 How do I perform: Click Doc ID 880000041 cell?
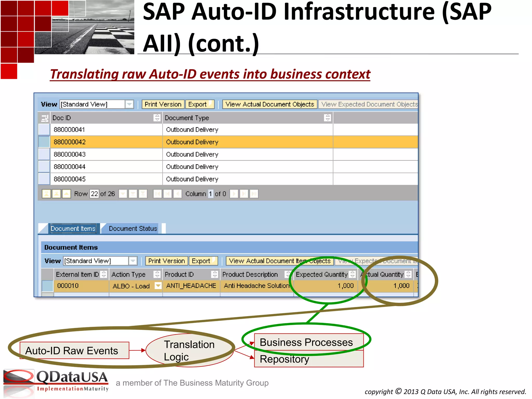(x=106, y=130)
